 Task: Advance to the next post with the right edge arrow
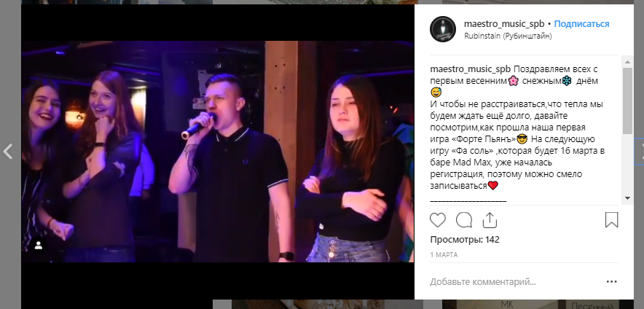pyautogui.click(x=640, y=152)
